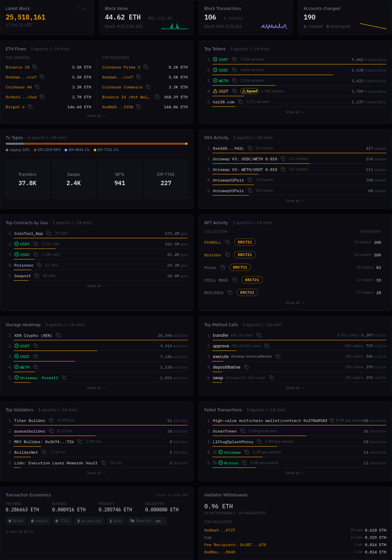Click the Tx Types distribution bar

coord(97,144)
